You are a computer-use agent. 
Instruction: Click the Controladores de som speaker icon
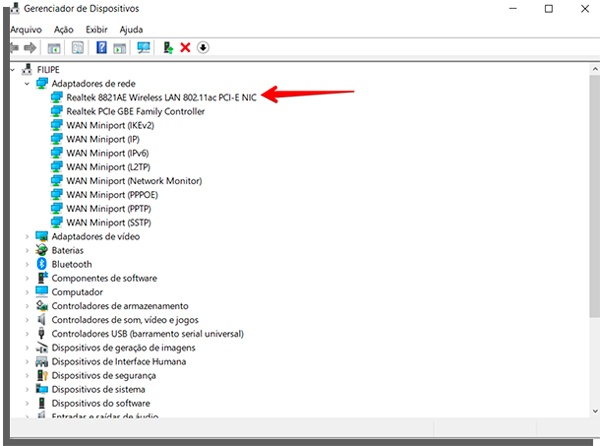[41, 319]
